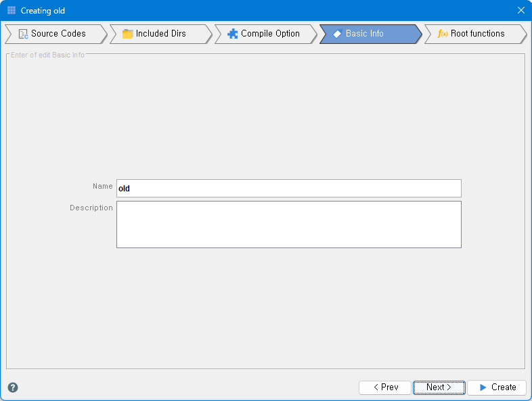Open the Compile Option step
Screen dimensions: 532x401
click(270, 34)
